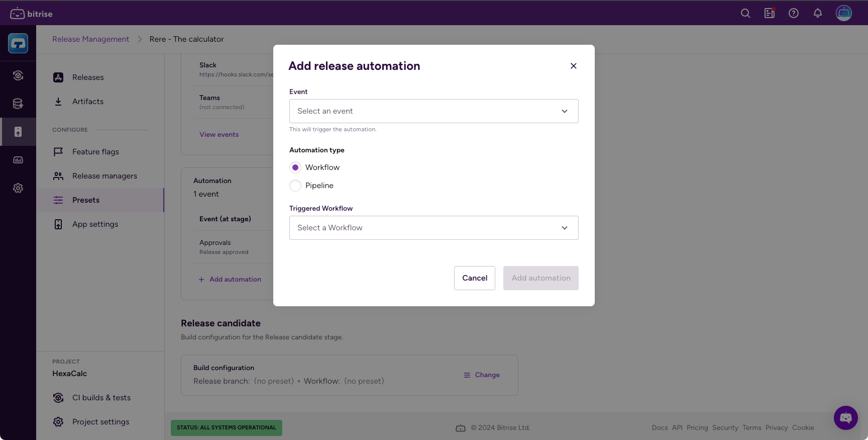
Task: Open Feature flags in the sidebar
Action: click(100, 152)
